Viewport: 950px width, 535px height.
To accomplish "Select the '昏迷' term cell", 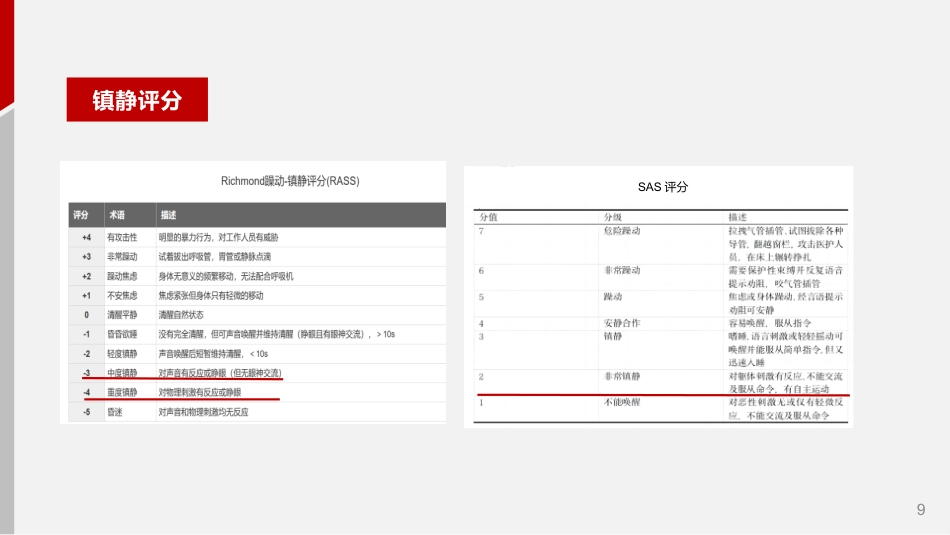I will pyautogui.click(x=115, y=412).
